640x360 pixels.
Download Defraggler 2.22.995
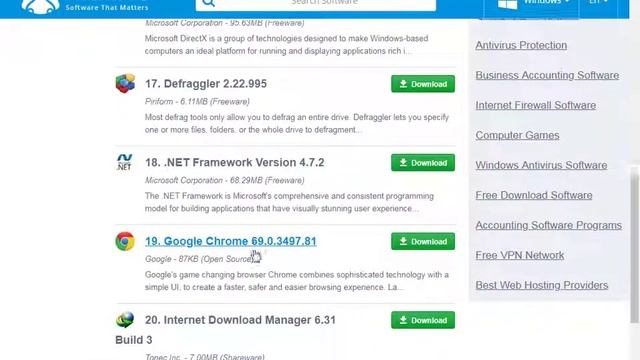[x=423, y=84]
